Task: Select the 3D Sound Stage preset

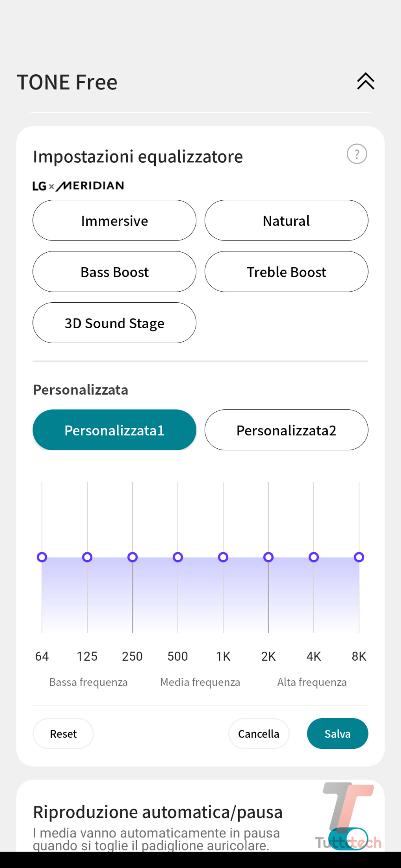Action: click(114, 323)
